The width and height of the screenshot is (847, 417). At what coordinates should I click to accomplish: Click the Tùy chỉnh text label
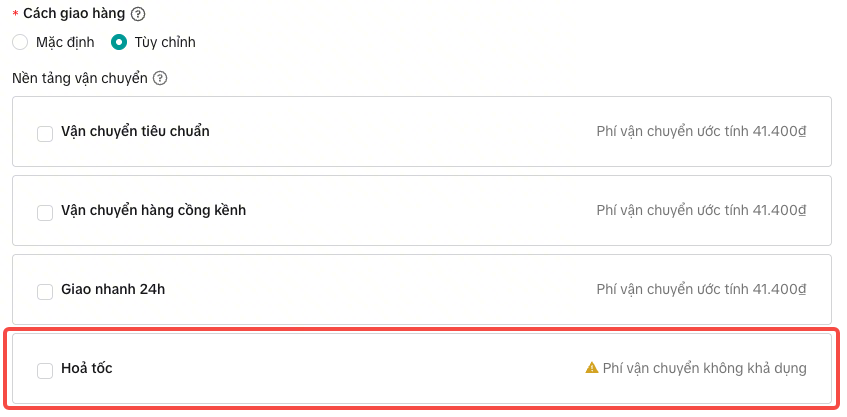(165, 43)
